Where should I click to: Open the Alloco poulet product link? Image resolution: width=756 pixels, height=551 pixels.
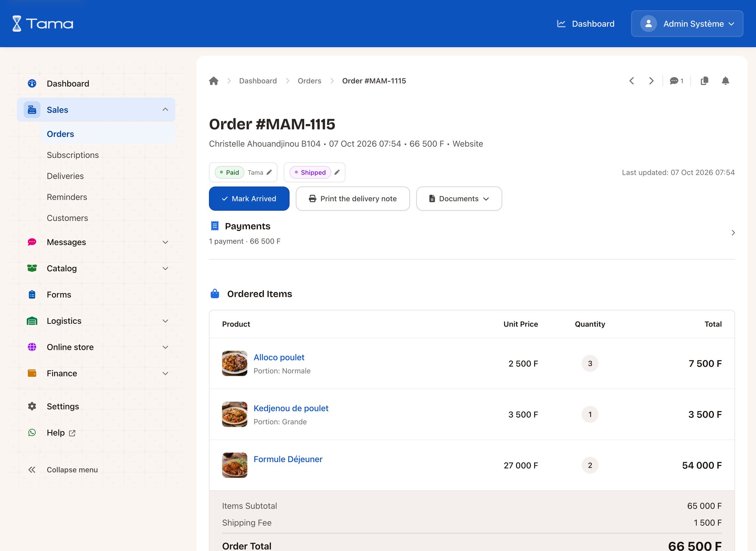[279, 357]
